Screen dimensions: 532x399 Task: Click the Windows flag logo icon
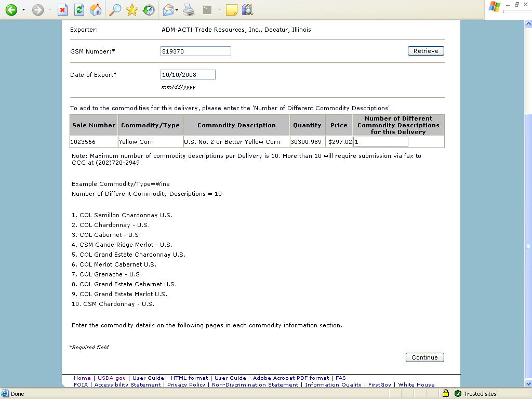pos(495,7)
